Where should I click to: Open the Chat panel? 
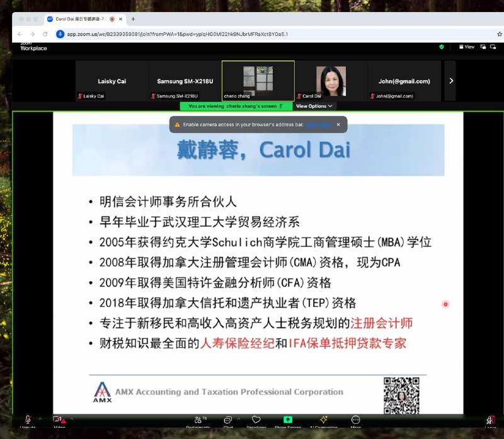227,420
